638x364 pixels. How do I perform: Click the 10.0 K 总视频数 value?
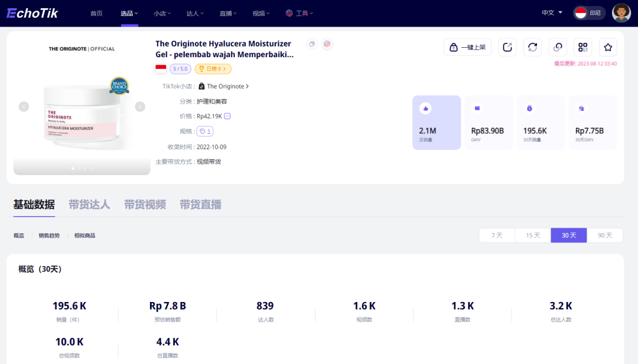[69, 342]
